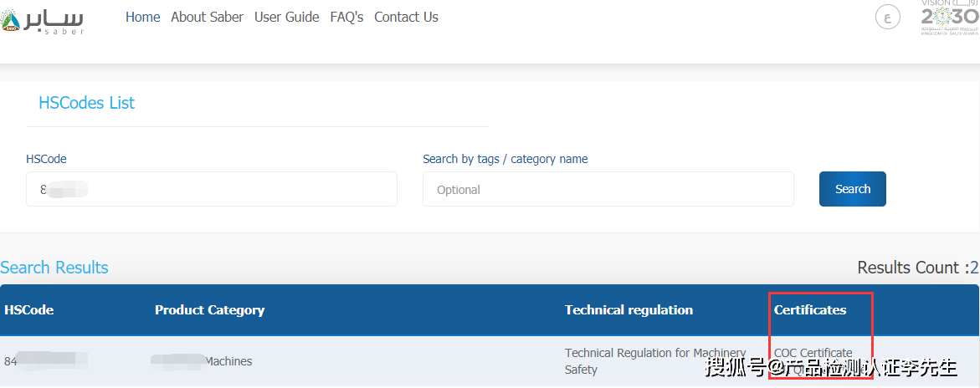Click the Technical regulation column header
Screen dimensions: 980x388
coord(629,310)
